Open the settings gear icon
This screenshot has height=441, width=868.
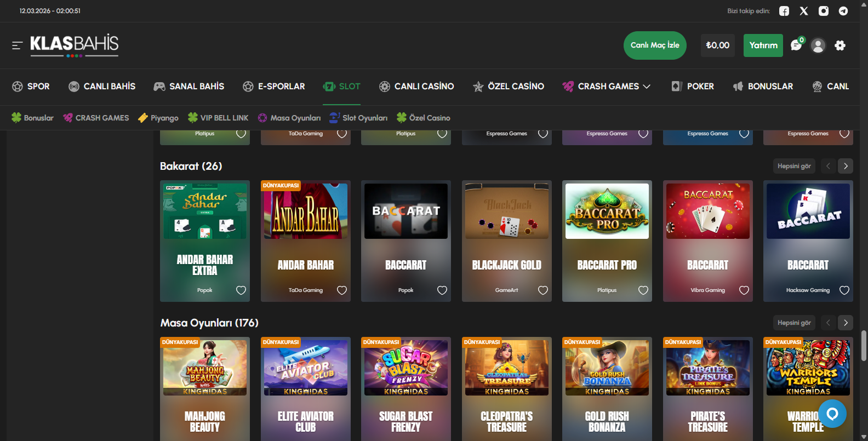pos(840,45)
